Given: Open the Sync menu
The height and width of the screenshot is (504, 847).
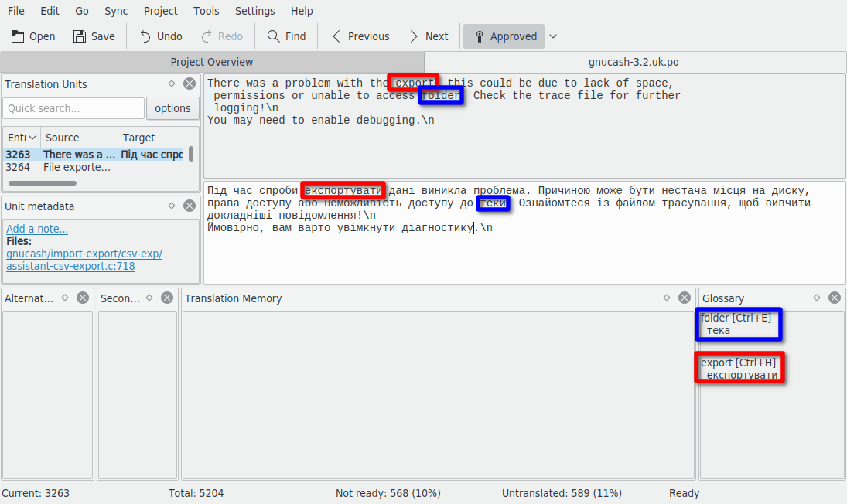Looking at the screenshot, I should pos(116,11).
